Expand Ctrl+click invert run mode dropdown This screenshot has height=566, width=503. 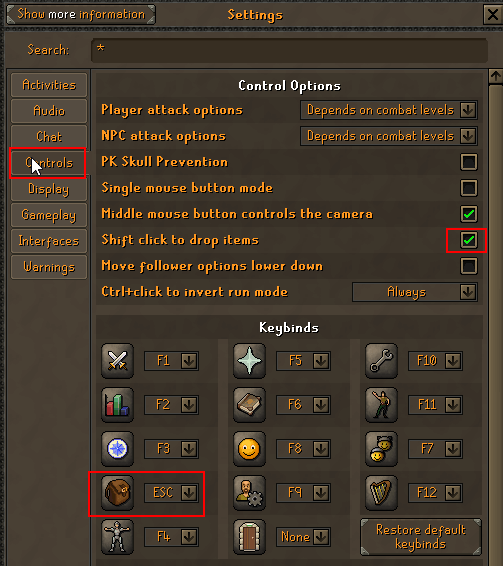coord(415,292)
